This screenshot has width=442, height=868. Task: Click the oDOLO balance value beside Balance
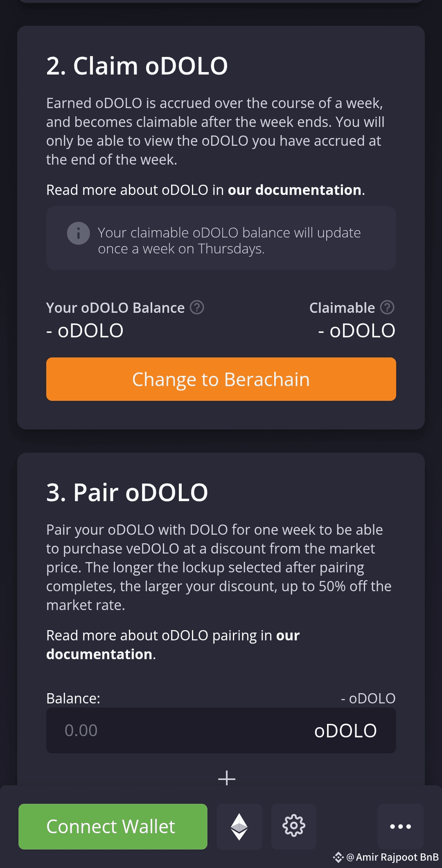[368, 698]
